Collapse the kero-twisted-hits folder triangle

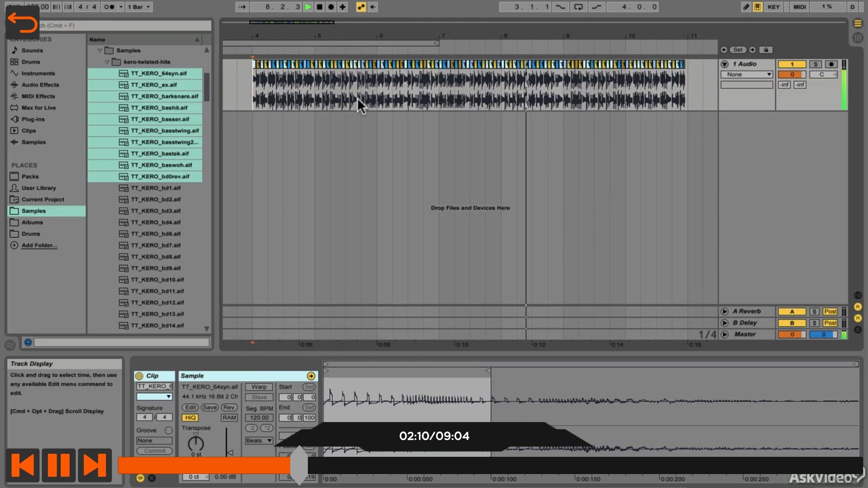[107, 62]
